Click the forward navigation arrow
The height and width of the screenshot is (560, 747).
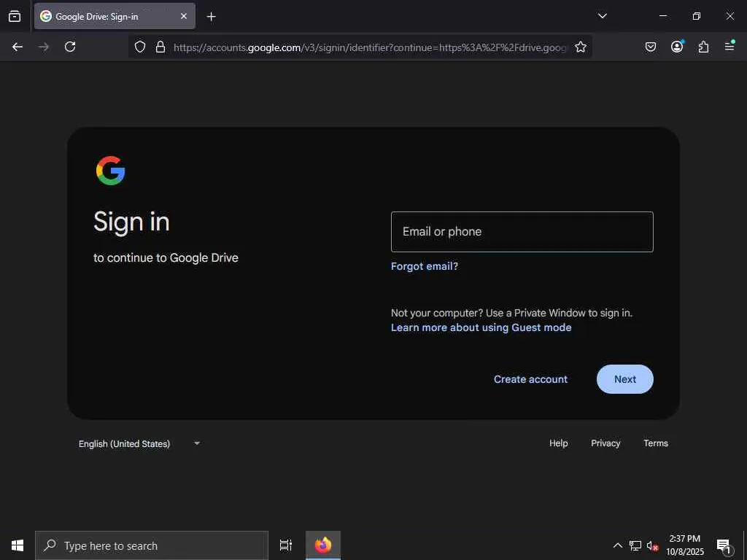tap(44, 47)
